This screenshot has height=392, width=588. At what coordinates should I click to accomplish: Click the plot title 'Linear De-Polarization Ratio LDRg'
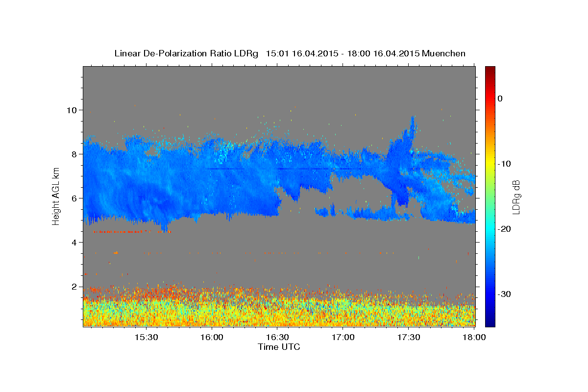[x=186, y=53]
